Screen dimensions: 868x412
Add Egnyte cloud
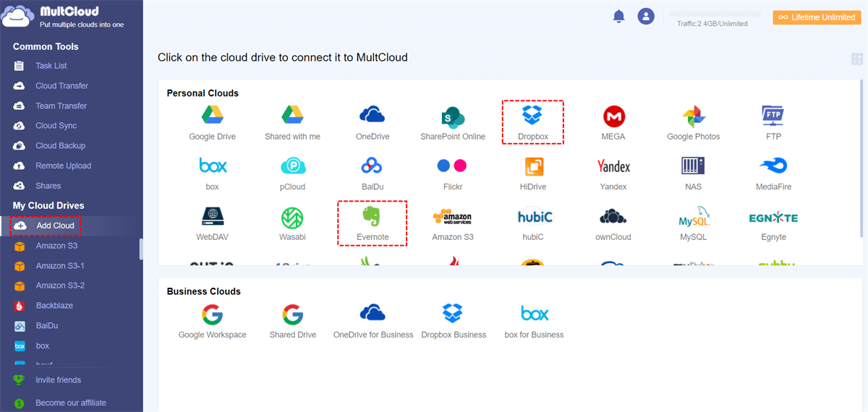coord(773,223)
